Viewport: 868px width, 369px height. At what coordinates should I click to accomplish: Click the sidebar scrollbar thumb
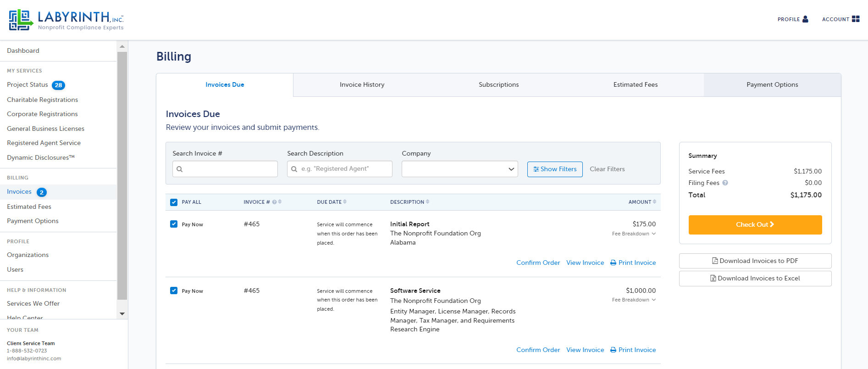tap(122, 175)
